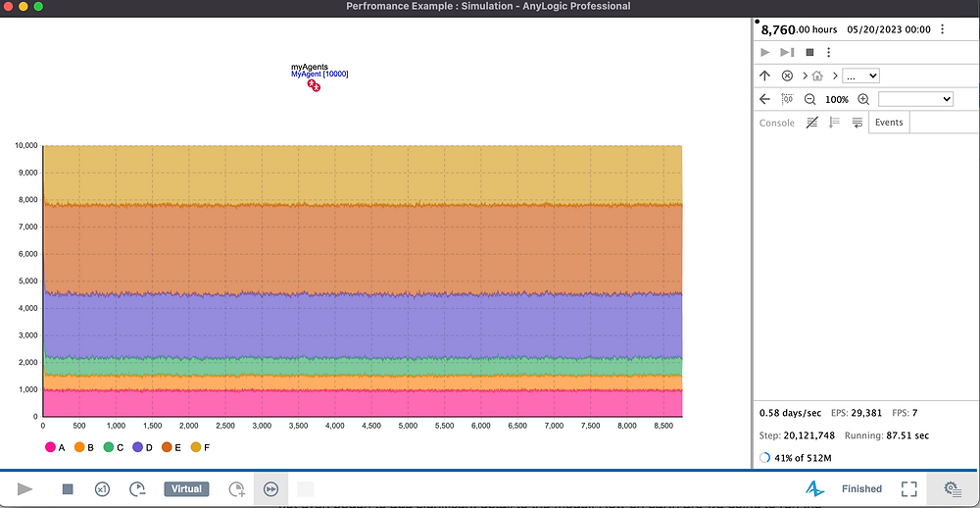Click the 05/20/2023 00:00 model date
The image size is (980, 508).
(889, 29)
